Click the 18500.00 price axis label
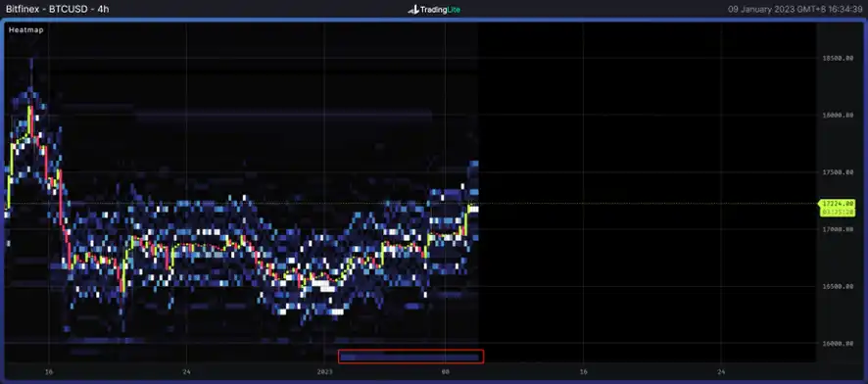The height and width of the screenshot is (384, 868). coord(838,58)
